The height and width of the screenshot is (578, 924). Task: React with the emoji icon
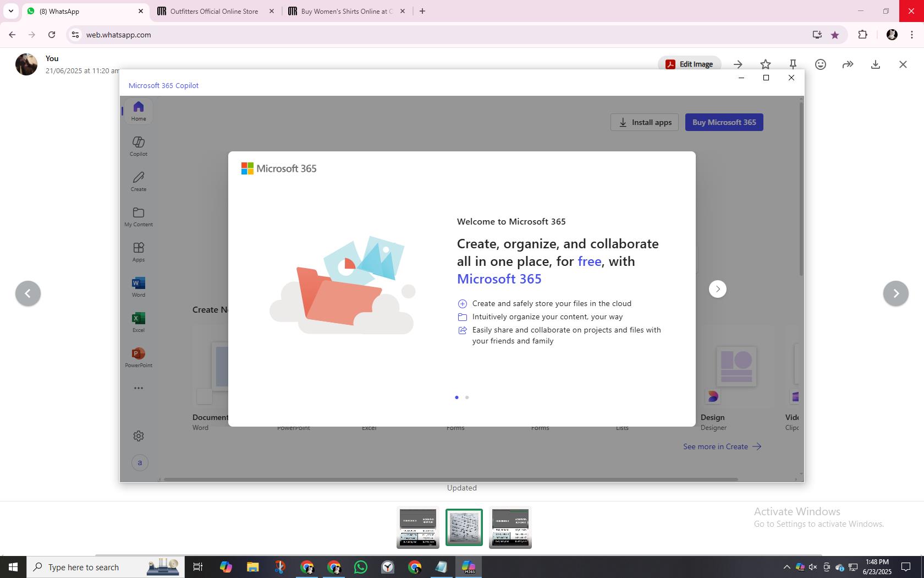pyautogui.click(x=821, y=64)
